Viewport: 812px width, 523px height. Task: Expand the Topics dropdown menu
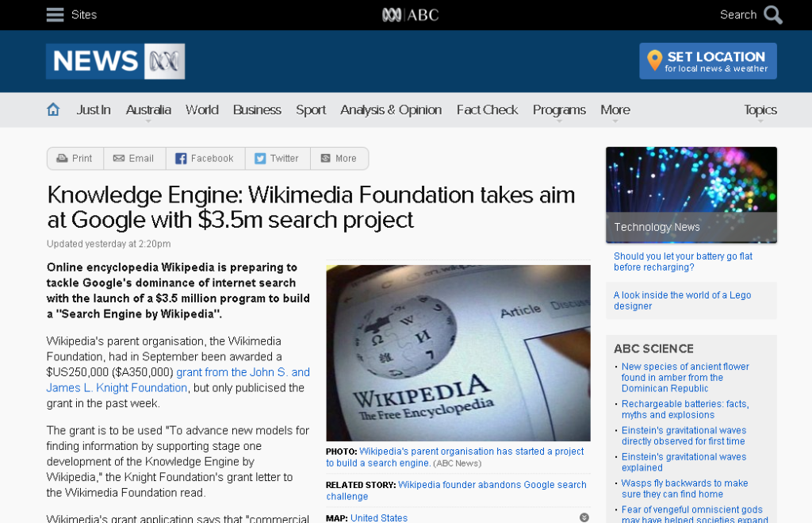[x=760, y=110]
